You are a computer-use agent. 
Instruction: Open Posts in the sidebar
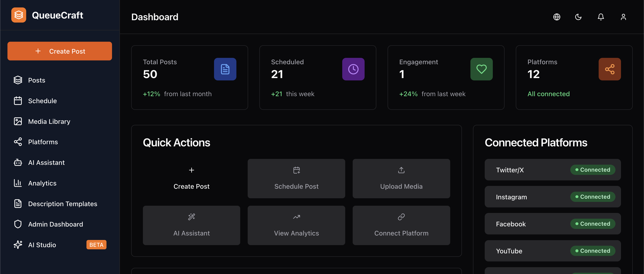(60, 80)
